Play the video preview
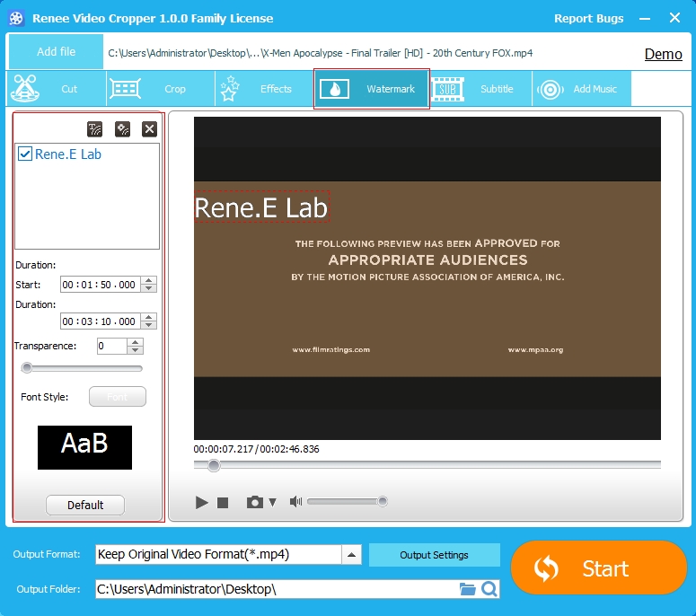The height and width of the screenshot is (616, 696). (x=202, y=502)
